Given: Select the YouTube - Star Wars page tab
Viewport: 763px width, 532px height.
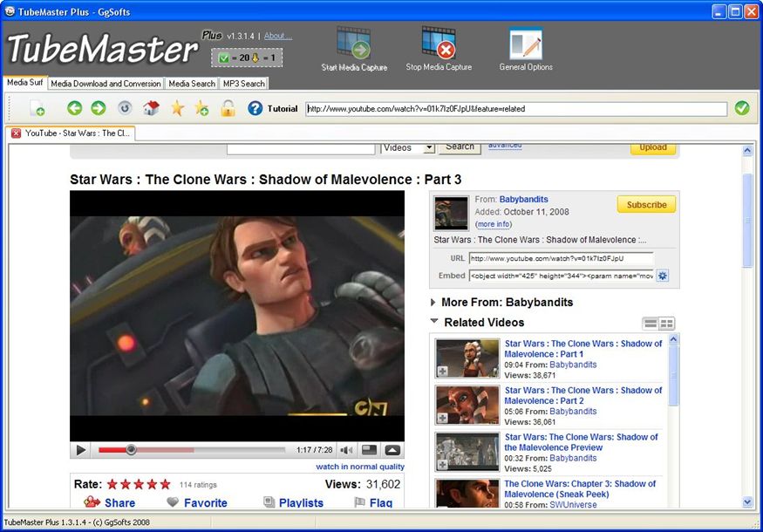Looking at the screenshot, I should point(71,133).
